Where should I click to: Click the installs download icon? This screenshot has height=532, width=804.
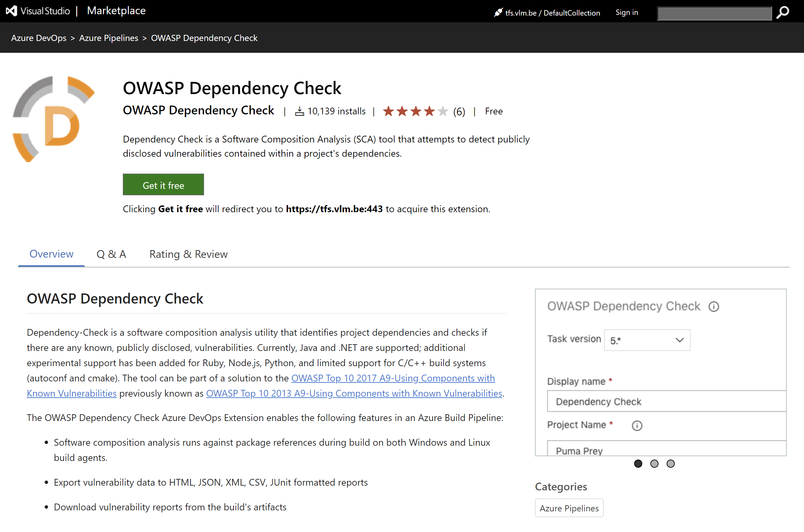[299, 111]
